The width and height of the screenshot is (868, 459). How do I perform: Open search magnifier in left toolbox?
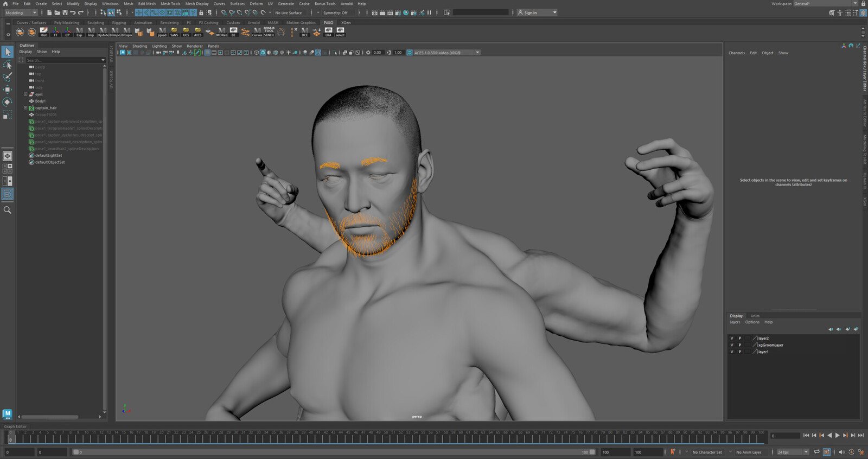click(8, 210)
